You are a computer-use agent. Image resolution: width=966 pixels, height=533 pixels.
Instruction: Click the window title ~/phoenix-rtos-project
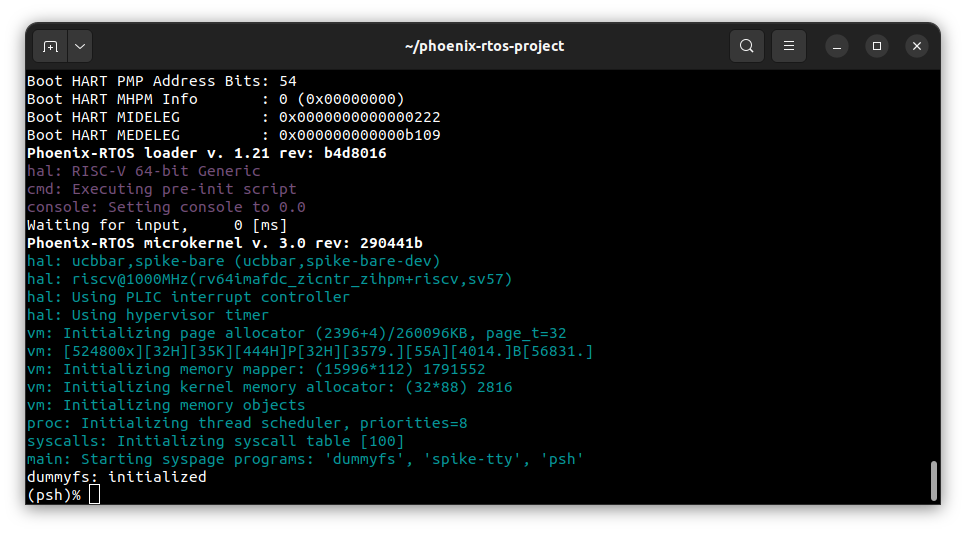point(484,46)
